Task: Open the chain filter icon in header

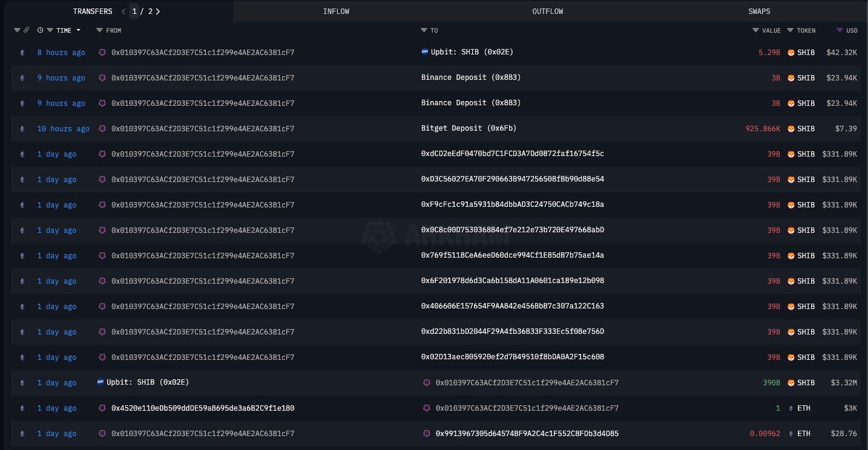Action: [x=17, y=30]
